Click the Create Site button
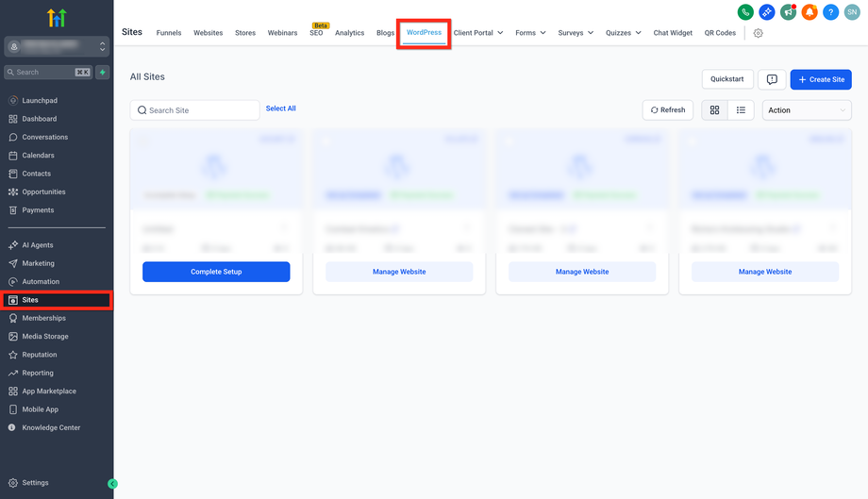This screenshot has height=499, width=868. [x=821, y=79]
